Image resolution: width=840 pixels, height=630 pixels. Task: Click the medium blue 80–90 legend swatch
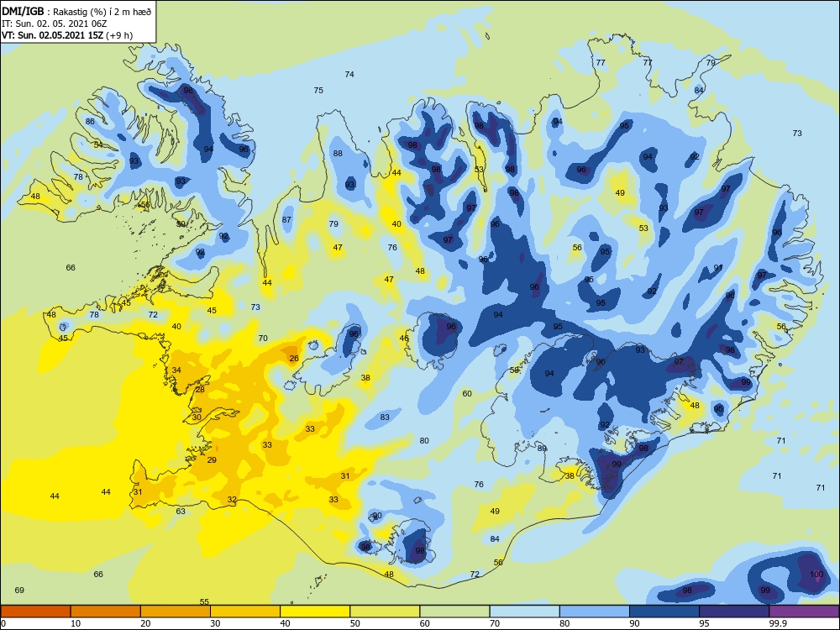pyautogui.click(x=595, y=612)
